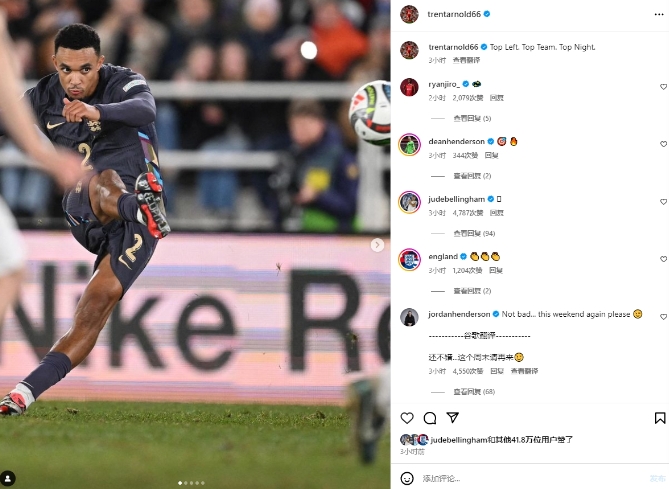This screenshot has width=669, height=489.
Task: Like judebellingham's comment
Action: coord(663,201)
